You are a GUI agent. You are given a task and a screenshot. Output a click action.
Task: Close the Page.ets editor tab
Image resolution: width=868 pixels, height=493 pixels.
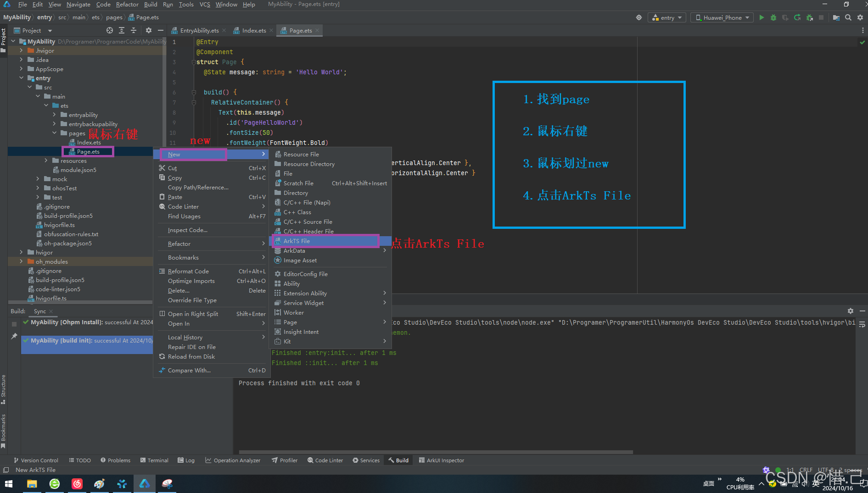tap(317, 30)
